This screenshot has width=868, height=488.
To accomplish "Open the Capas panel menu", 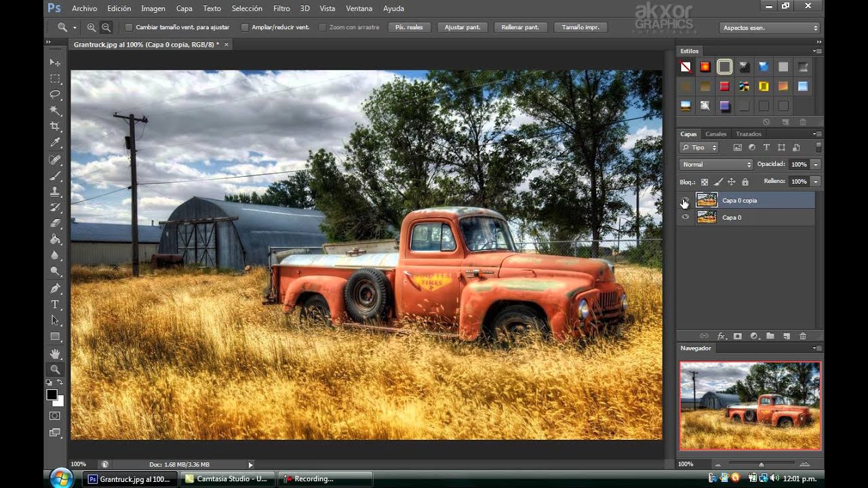I will (x=817, y=134).
